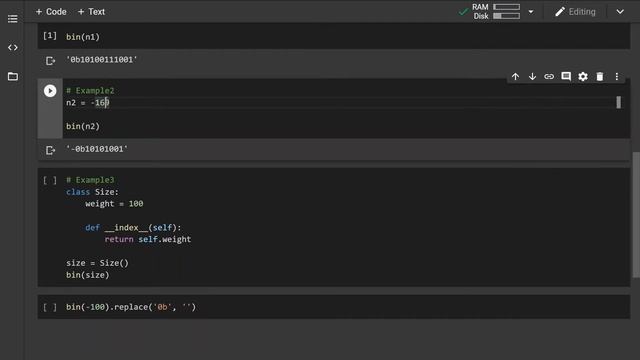The height and width of the screenshot is (360, 640).
Task: Collapse the header with the chevron
Action: (620, 12)
